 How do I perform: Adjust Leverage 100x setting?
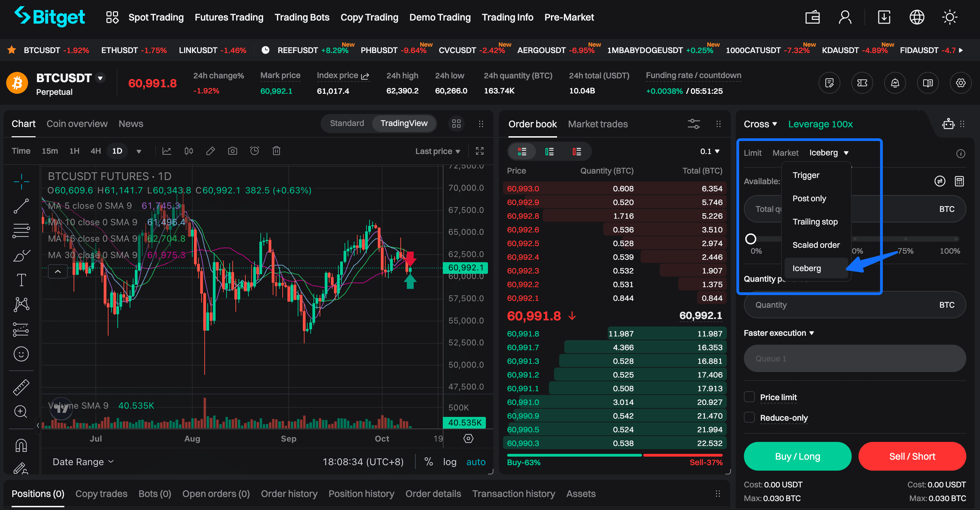coord(820,124)
